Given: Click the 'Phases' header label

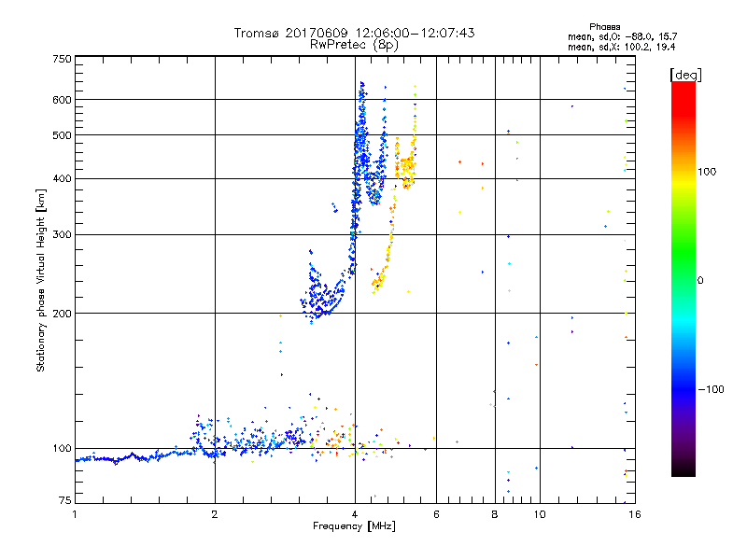Looking at the screenshot, I should point(604,27).
